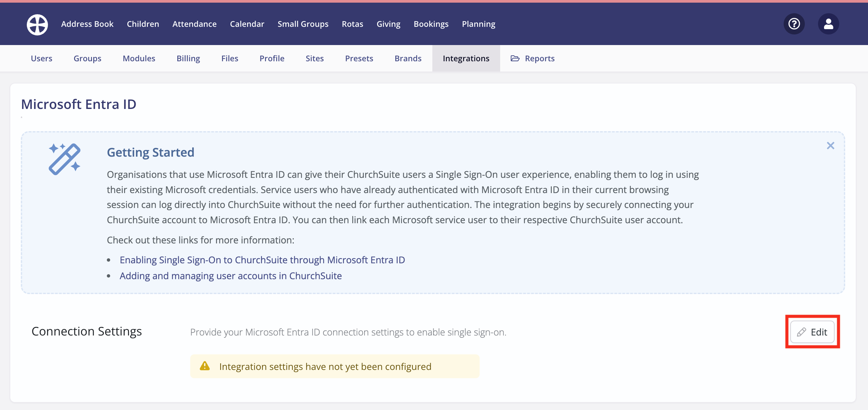Open the Giving module
The height and width of the screenshot is (410, 868).
click(x=388, y=24)
